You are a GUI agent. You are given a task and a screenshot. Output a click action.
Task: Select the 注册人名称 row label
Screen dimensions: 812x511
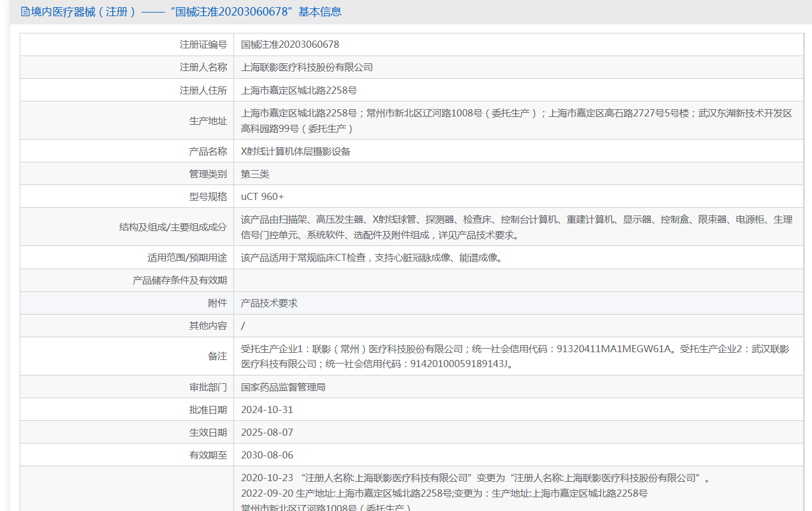204,67
